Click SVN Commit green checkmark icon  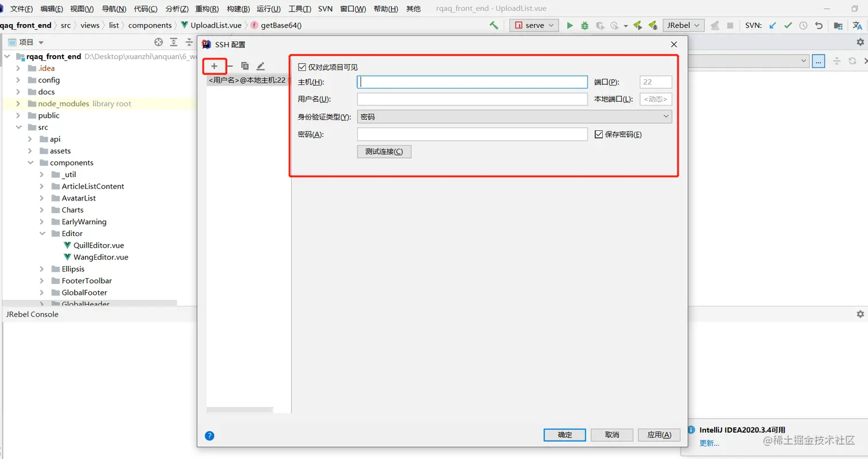(788, 25)
